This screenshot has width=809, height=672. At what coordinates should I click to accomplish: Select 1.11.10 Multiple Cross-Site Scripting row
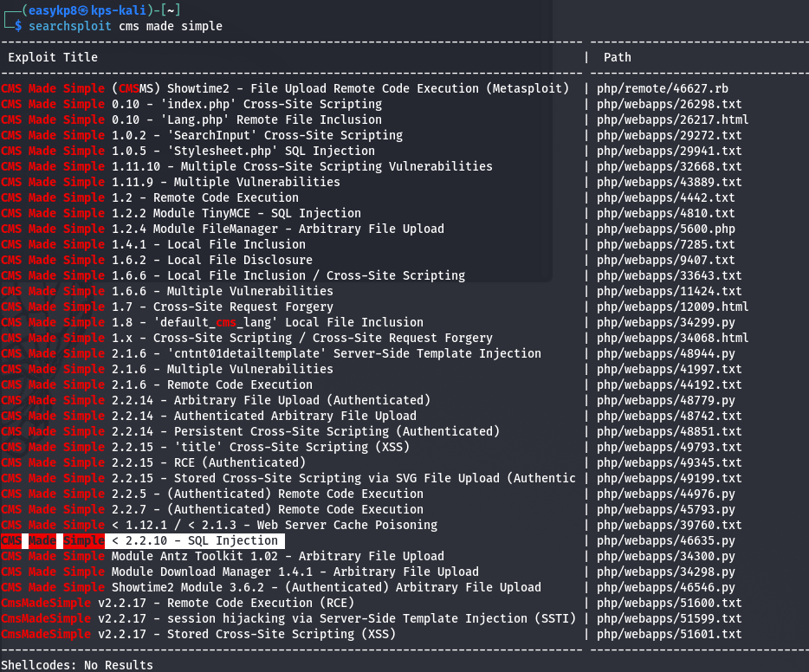[247, 166]
